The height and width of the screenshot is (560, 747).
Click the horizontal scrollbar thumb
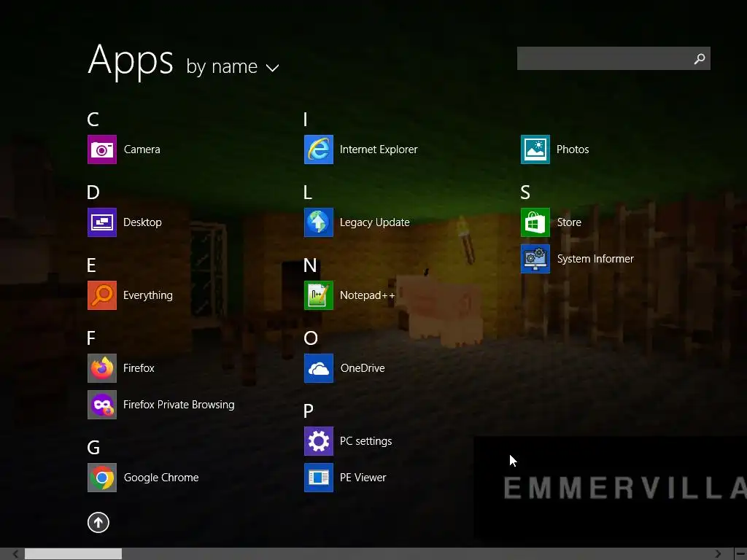[x=74, y=554]
